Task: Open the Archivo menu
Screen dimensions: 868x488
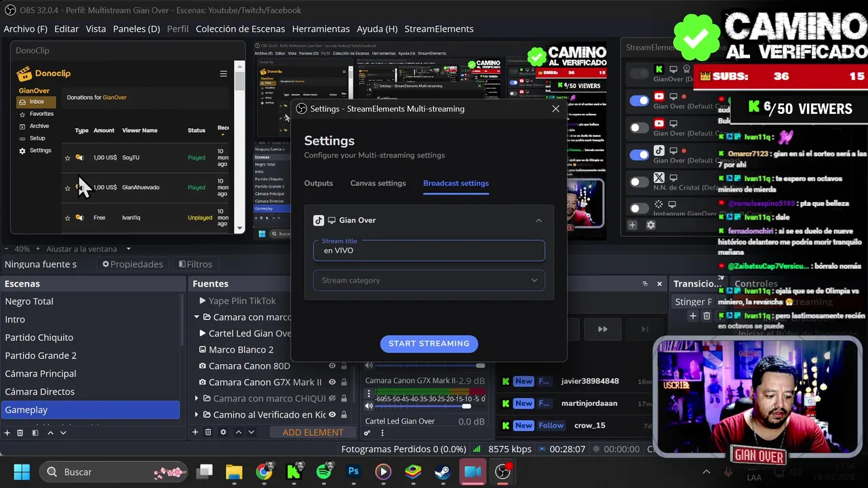Action: (25, 29)
